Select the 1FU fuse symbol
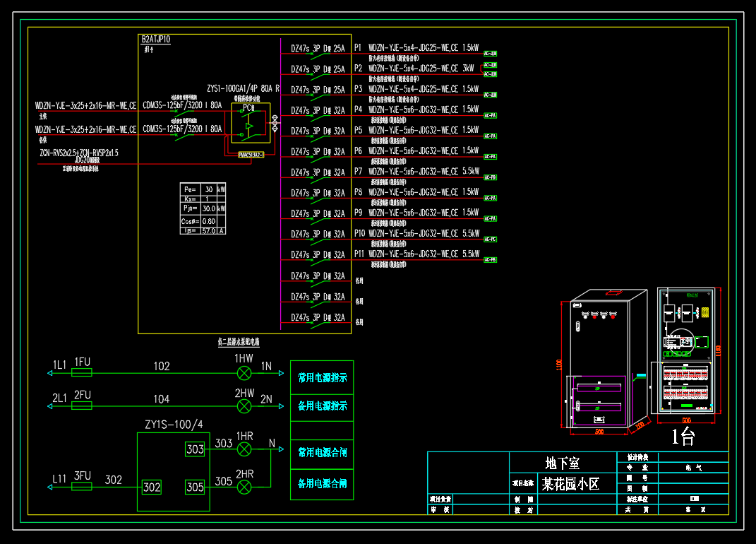This screenshot has height=544, width=756. point(82,372)
